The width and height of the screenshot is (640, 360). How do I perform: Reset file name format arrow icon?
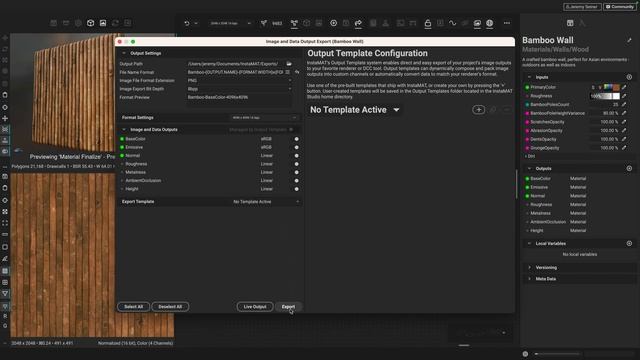coord(297,72)
